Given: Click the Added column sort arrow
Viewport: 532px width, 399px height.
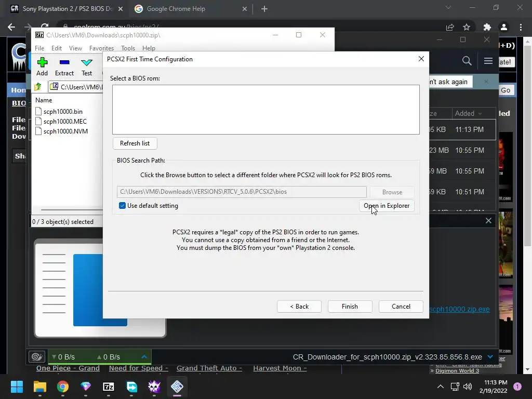Looking at the screenshot, I should (480, 114).
